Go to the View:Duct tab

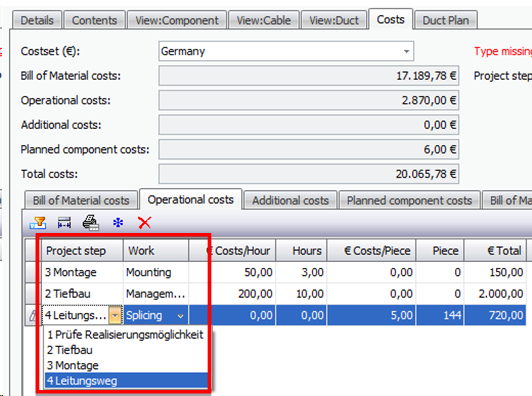334,20
